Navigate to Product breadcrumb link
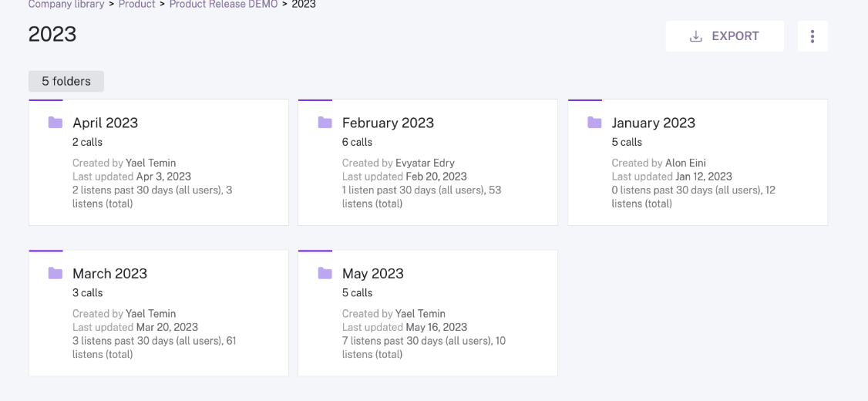Screen dimensions: 868x401 [136, 5]
